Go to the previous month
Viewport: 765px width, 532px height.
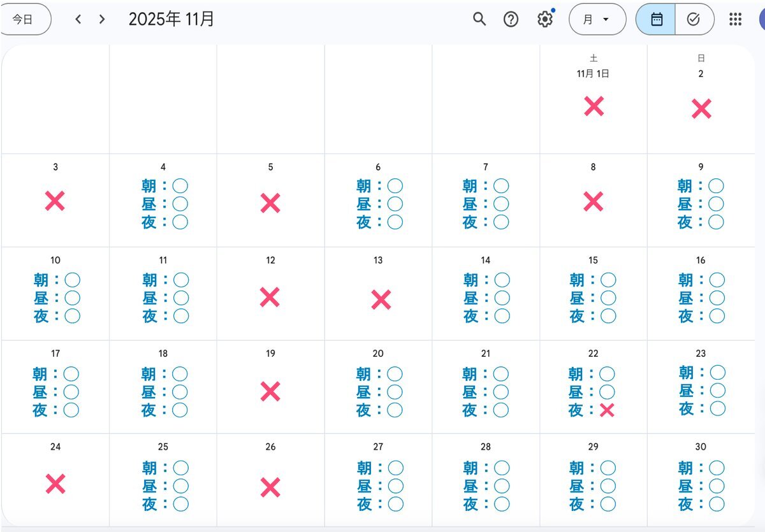tap(78, 19)
